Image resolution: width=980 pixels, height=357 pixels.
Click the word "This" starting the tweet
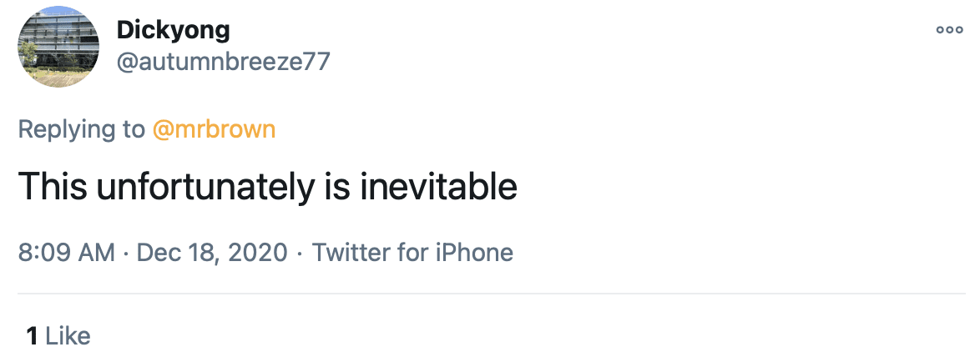(x=52, y=186)
